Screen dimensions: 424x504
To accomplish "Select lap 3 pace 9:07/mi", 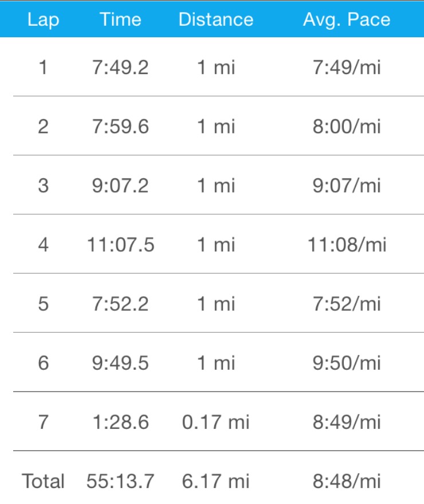I will click(x=347, y=186).
